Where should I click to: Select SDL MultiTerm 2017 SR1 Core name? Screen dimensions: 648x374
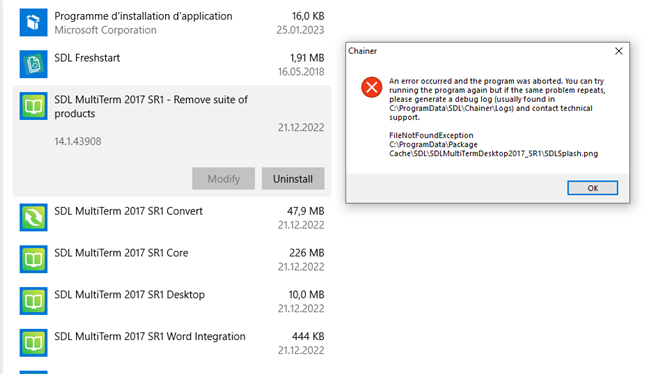tap(122, 253)
